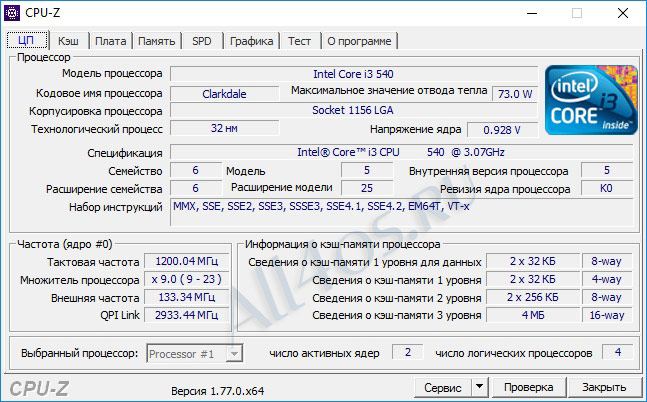Click the 8-way value of L1 data cache

(x=607, y=261)
